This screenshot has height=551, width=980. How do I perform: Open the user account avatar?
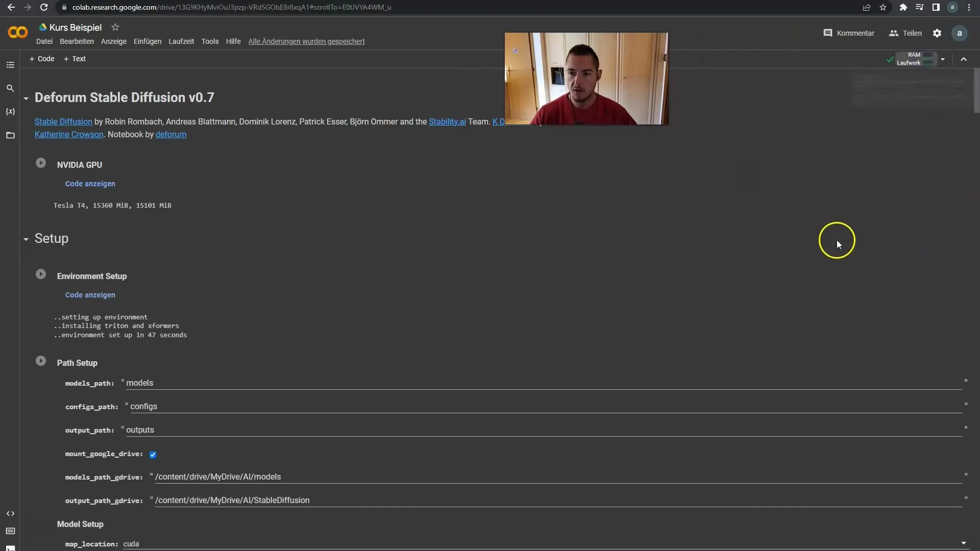pyautogui.click(x=960, y=33)
